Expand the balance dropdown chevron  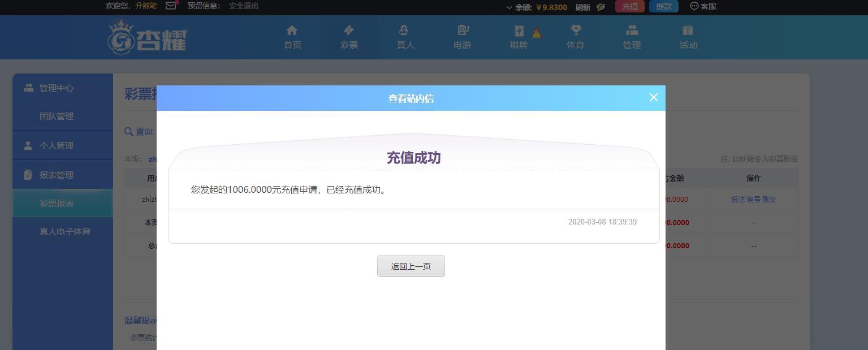pyautogui.click(x=509, y=7)
